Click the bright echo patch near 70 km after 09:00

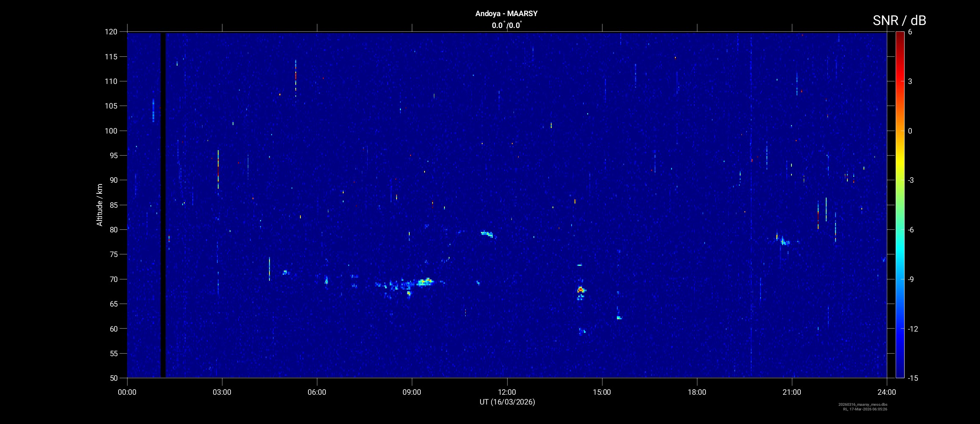[x=425, y=282]
